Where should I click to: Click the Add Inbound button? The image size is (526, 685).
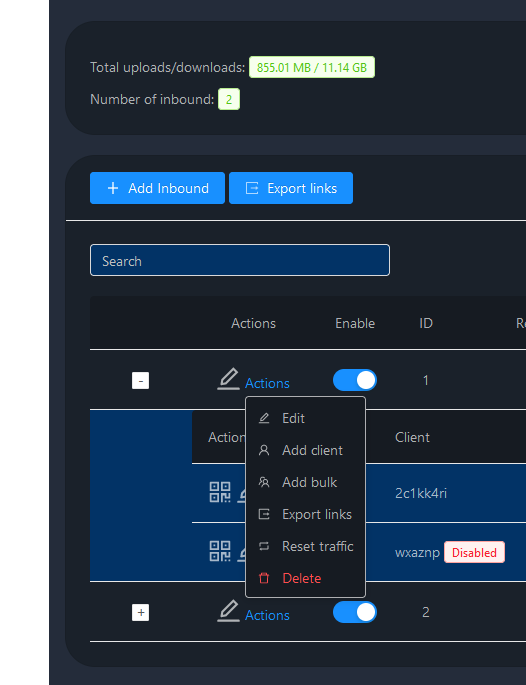157,188
